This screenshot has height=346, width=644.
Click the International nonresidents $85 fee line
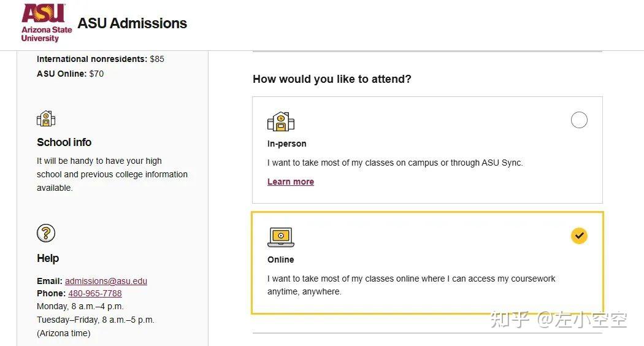pos(101,59)
